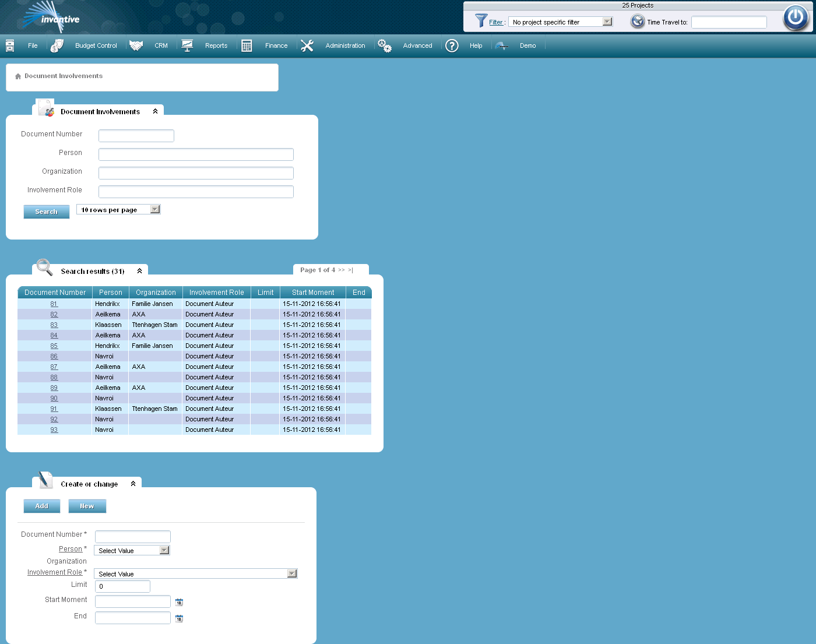
Task: Click the home icon in the breadcrumb
Action: point(17,75)
